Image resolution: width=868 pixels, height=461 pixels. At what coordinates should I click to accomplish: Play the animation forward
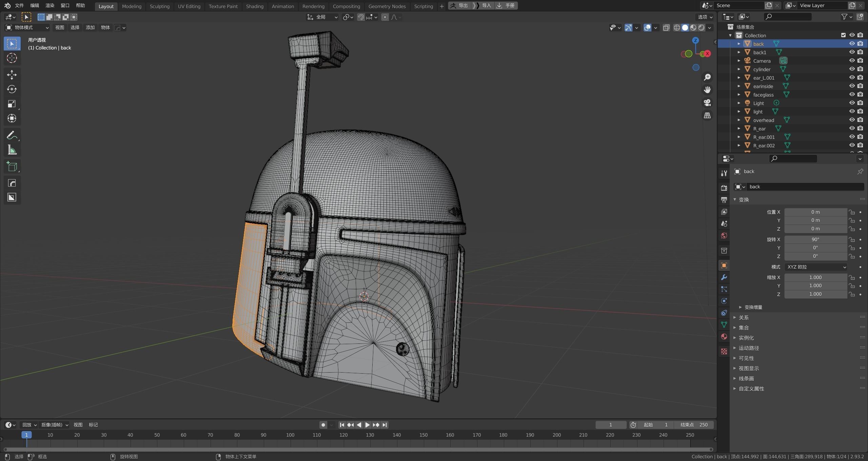point(367,425)
